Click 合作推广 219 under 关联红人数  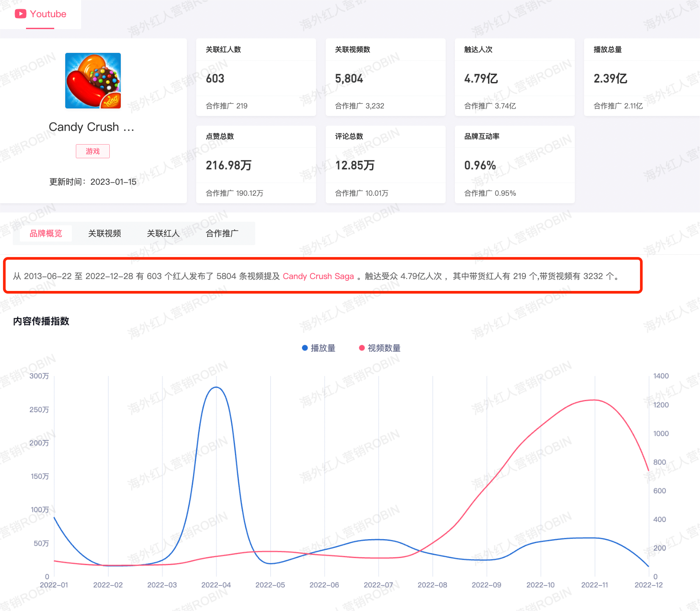227,106
